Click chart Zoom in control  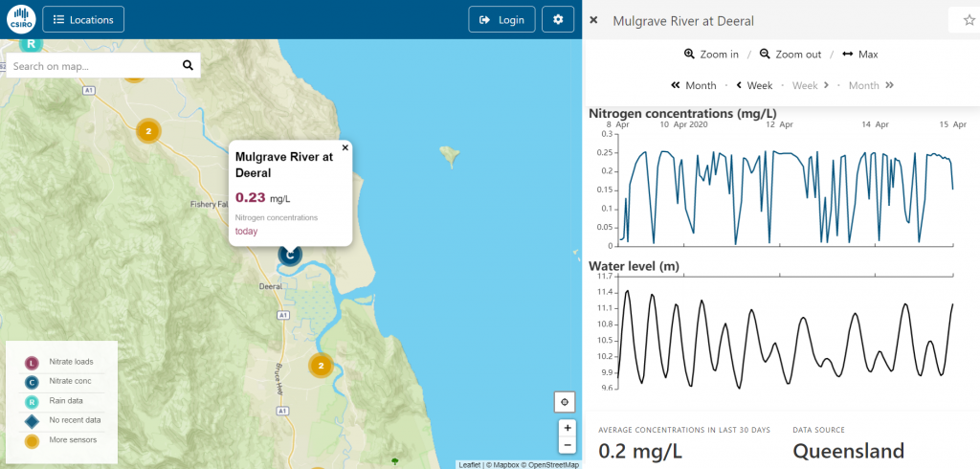pyautogui.click(x=711, y=55)
